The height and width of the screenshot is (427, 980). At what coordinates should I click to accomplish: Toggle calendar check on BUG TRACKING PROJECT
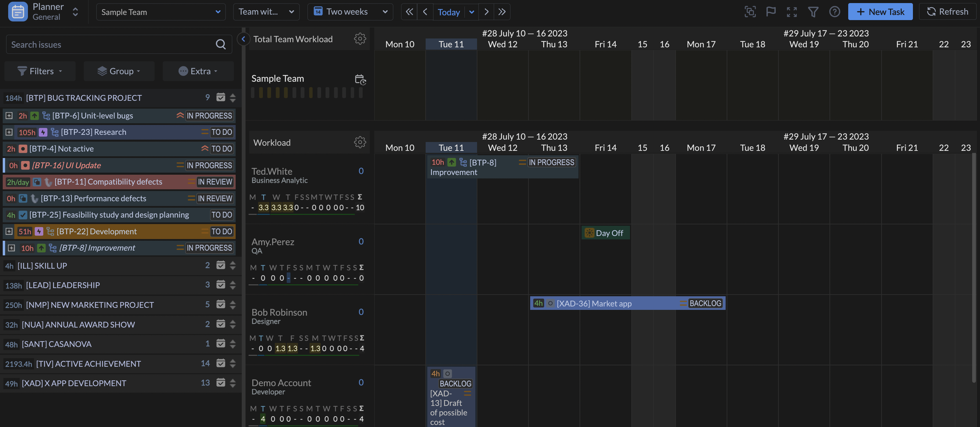(x=221, y=97)
